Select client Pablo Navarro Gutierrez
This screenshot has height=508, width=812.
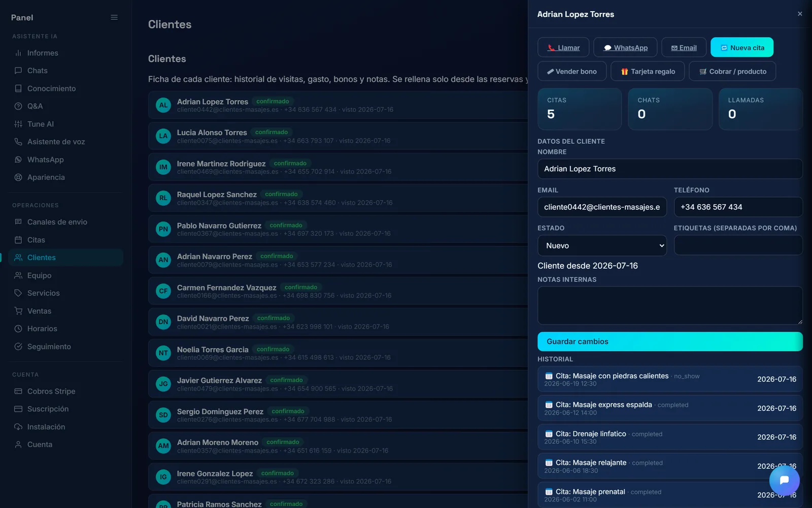pos(338,229)
